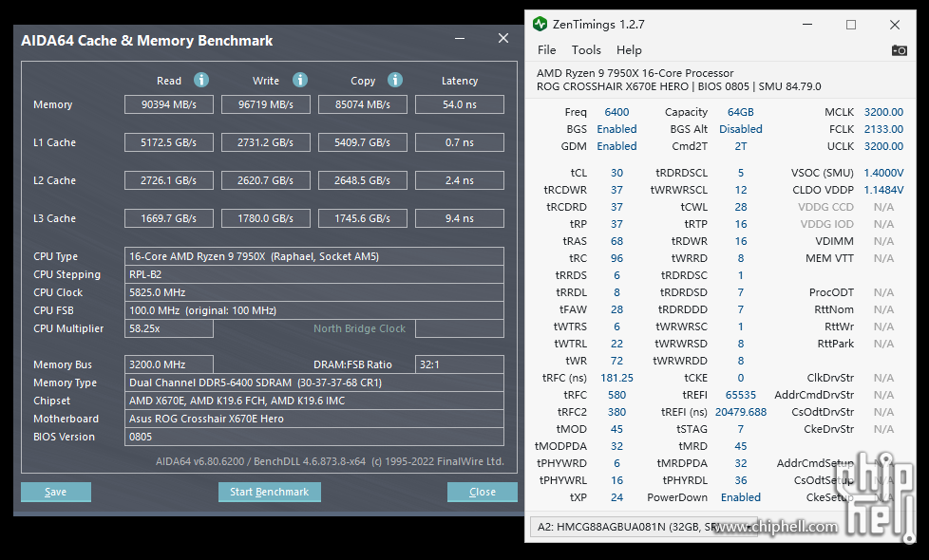Click the Cmd2T value 2T
The width and height of the screenshot is (929, 560).
(x=741, y=146)
